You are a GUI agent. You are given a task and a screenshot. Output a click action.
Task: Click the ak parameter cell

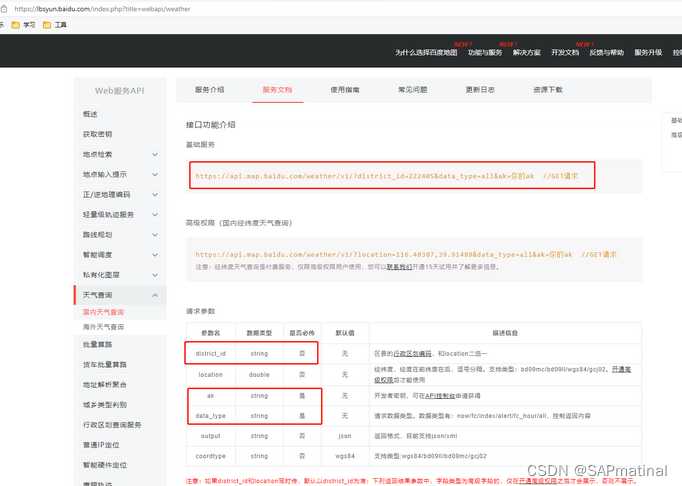point(211,396)
